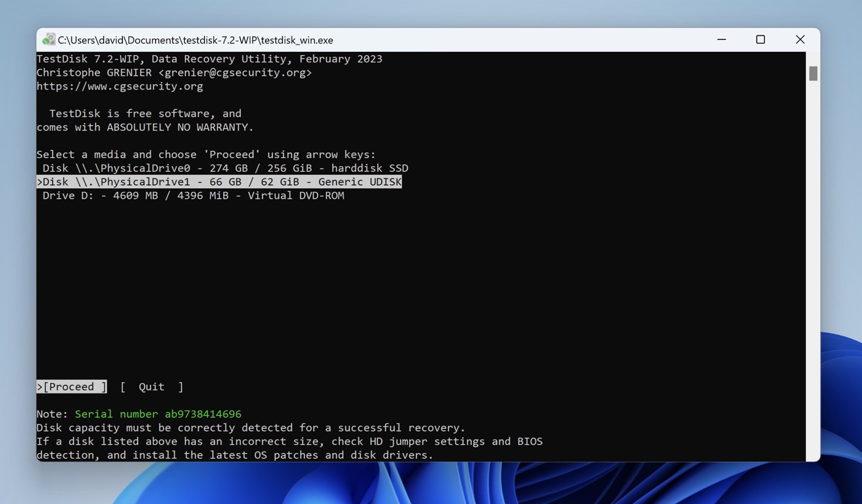This screenshot has height=504, width=862.
Task: Click the window title path text
Action: (x=195, y=40)
